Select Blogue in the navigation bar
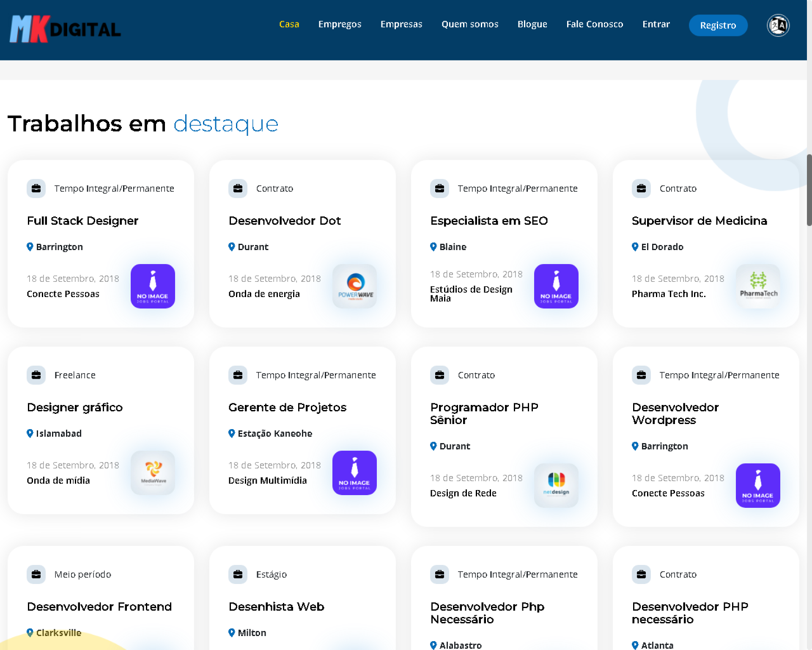The height and width of the screenshot is (650, 812). pyautogui.click(x=532, y=24)
